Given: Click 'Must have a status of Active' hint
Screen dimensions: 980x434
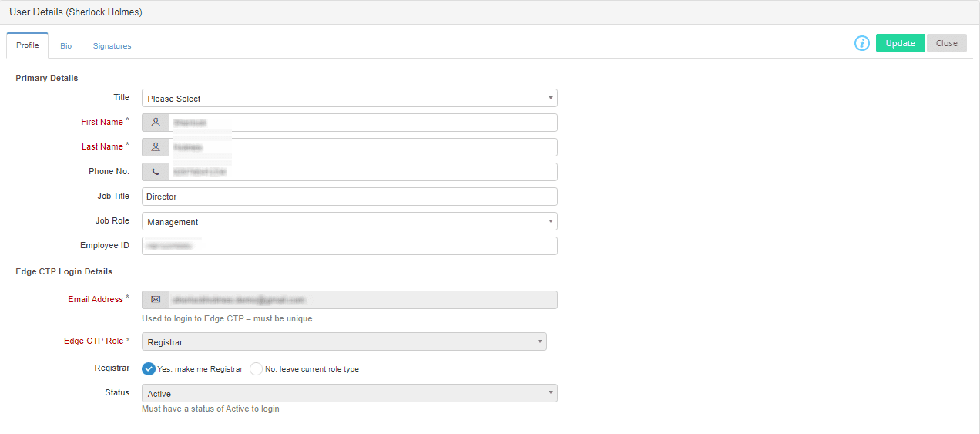Looking at the screenshot, I should coord(210,409).
